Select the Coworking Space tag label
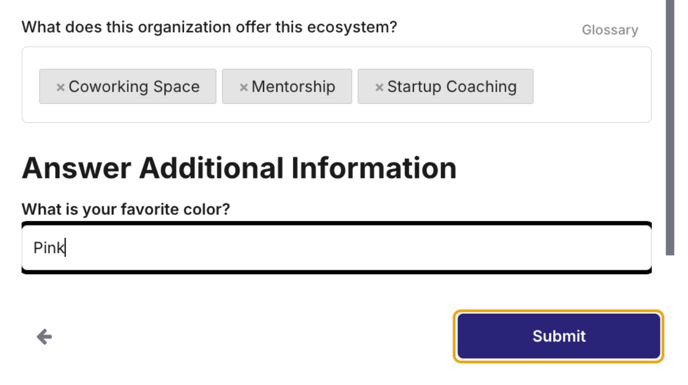 [134, 86]
